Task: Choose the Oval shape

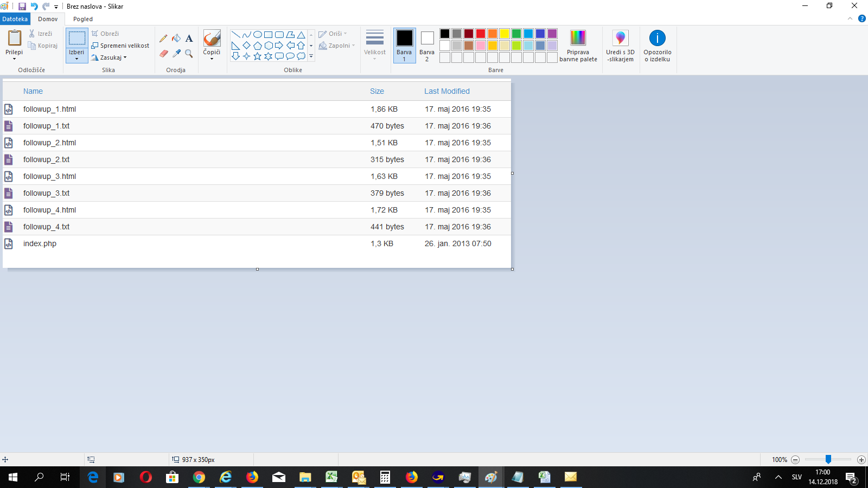Action: [x=257, y=35]
